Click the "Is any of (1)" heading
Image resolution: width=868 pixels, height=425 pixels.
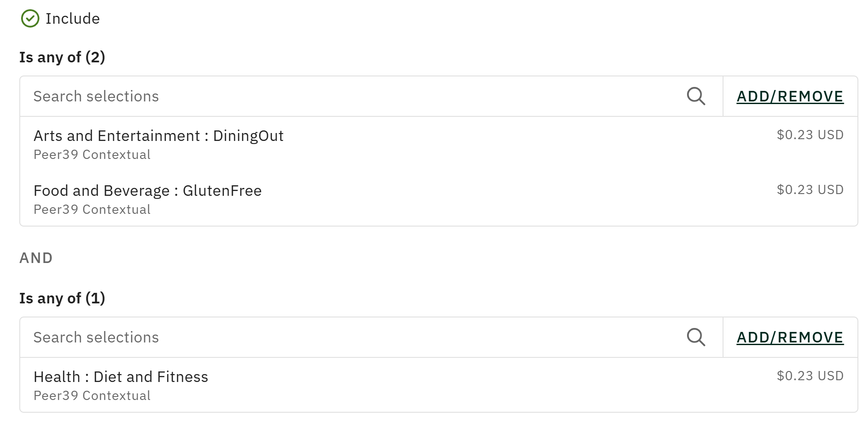pos(62,298)
